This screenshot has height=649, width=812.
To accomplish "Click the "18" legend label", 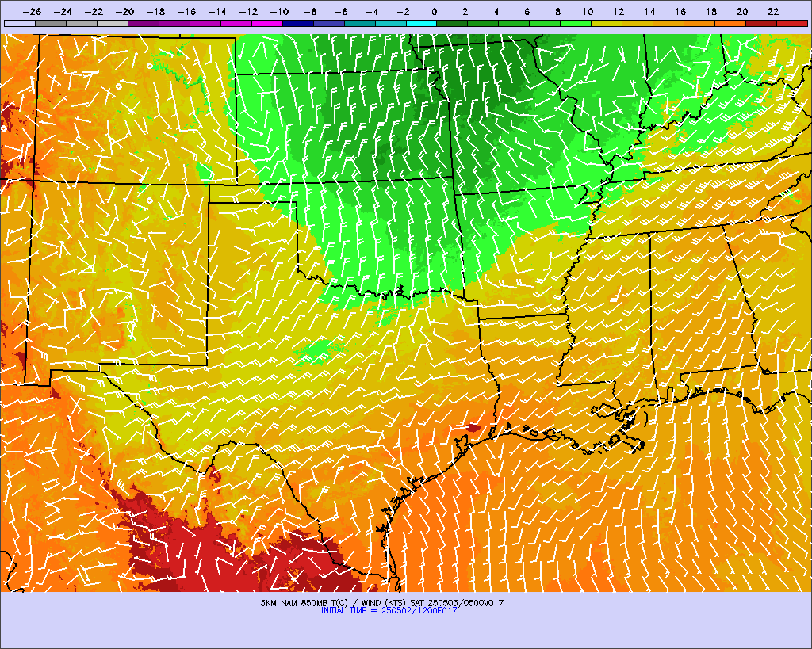I will coord(711,12).
